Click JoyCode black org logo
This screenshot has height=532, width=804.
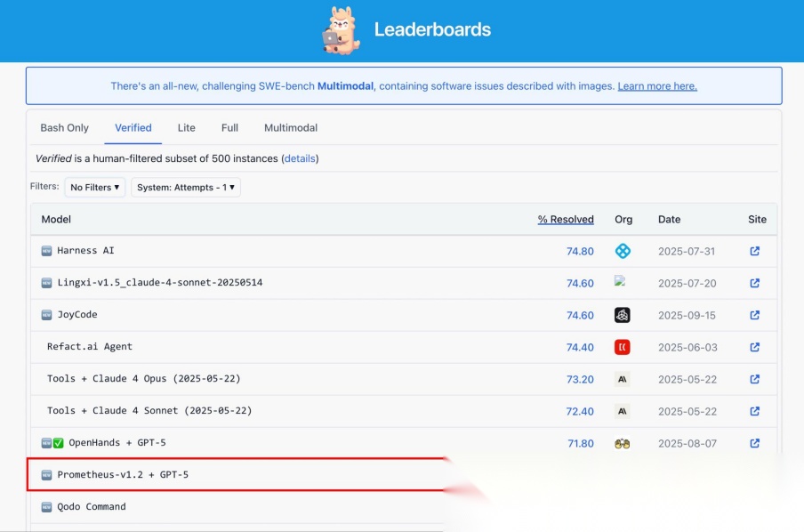[x=623, y=315]
